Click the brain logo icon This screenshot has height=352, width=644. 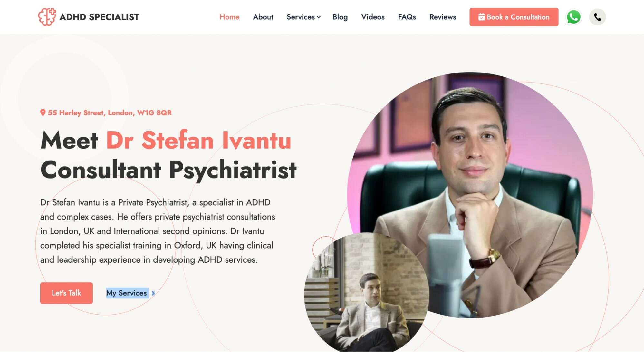point(47,17)
